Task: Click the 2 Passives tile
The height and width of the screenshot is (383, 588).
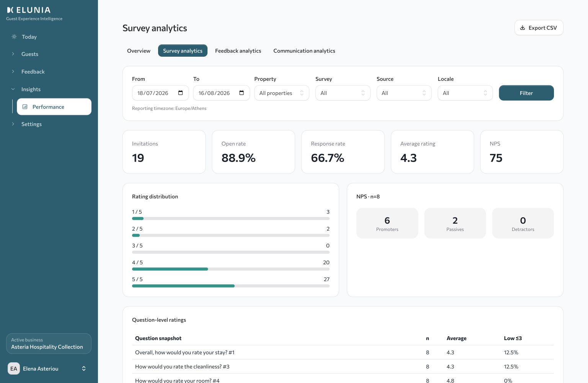Action: point(455,223)
